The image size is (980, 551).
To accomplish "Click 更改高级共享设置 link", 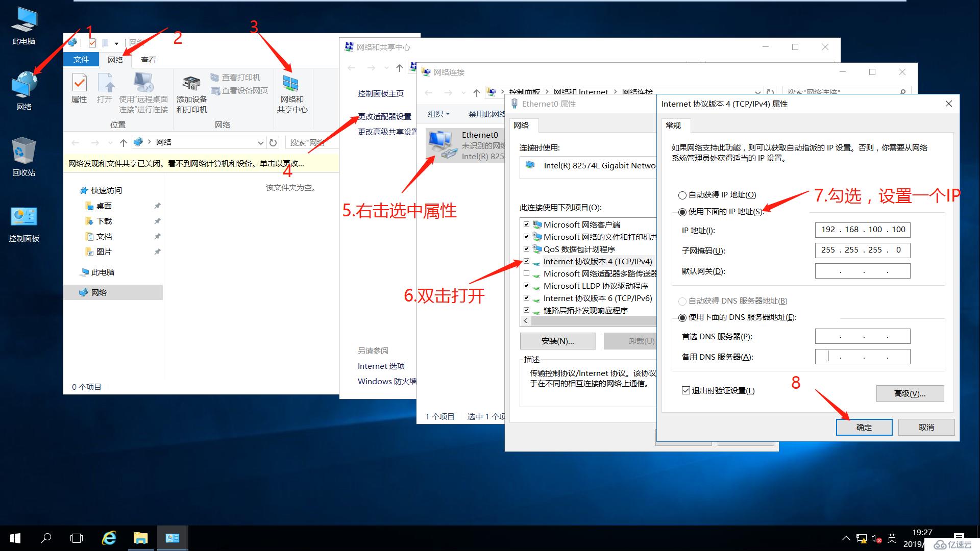I will point(387,132).
